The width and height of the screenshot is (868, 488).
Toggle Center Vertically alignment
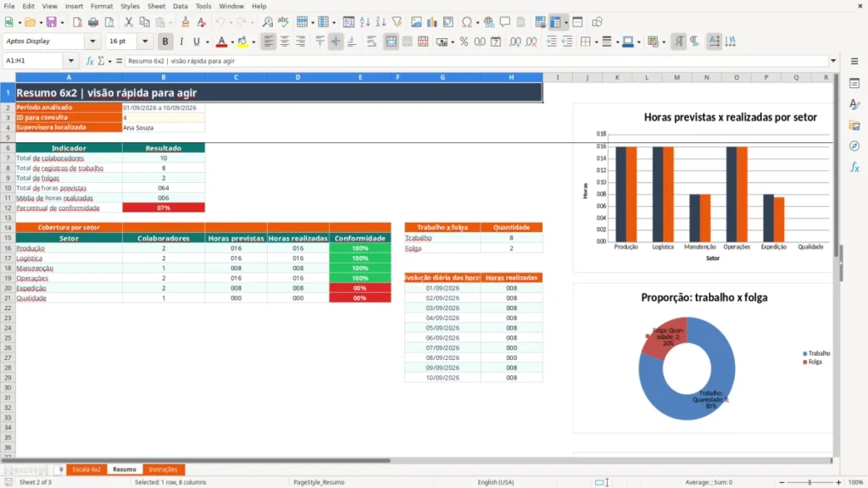[x=336, y=42]
